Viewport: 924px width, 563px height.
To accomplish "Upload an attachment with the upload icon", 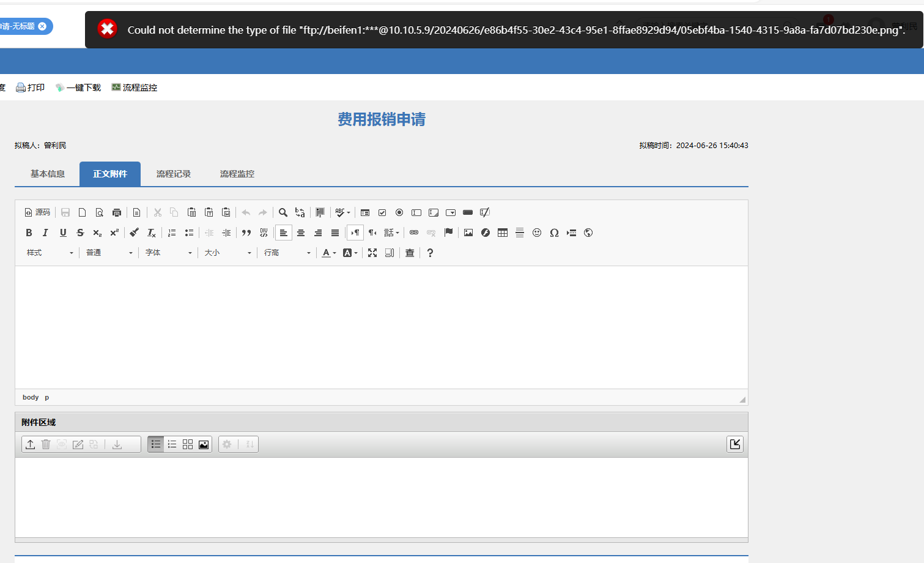I will pyautogui.click(x=30, y=444).
